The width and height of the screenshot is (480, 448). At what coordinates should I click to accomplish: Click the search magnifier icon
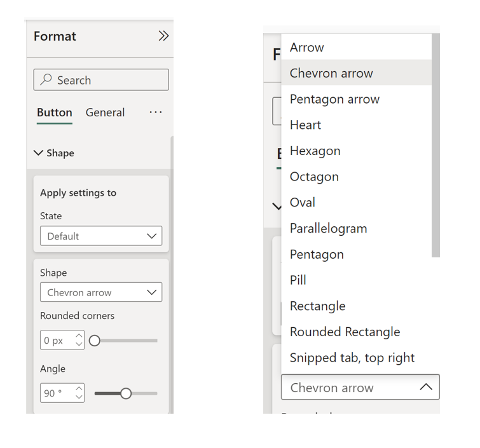[46, 80]
